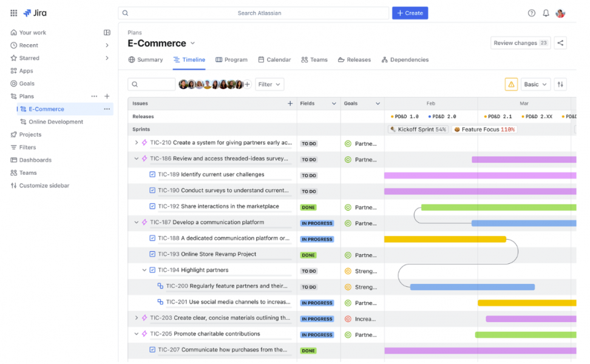Open the more options ellipsis beside Plans
This screenshot has height=364, width=590.
point(94,96)
